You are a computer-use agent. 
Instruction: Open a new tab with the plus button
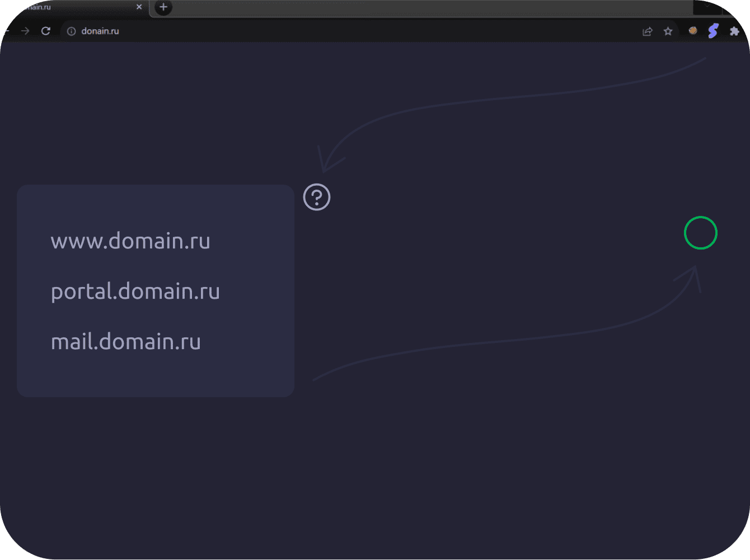[162, 8]
